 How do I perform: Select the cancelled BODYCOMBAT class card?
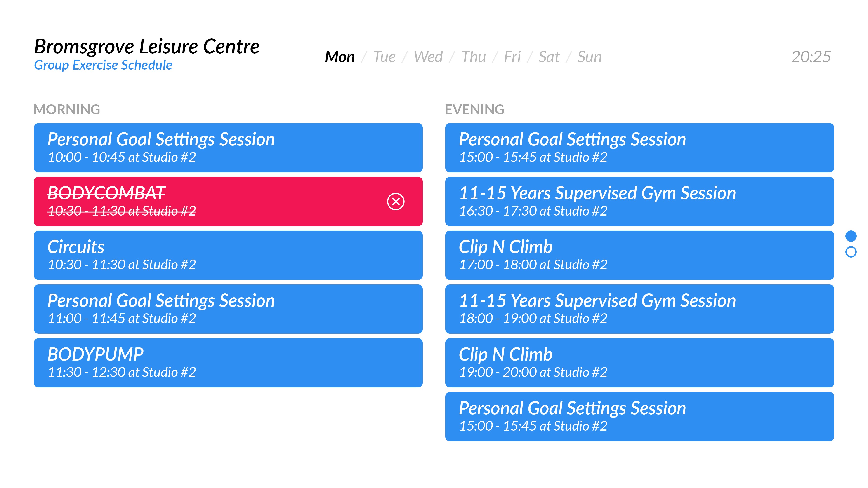(228, 201)
